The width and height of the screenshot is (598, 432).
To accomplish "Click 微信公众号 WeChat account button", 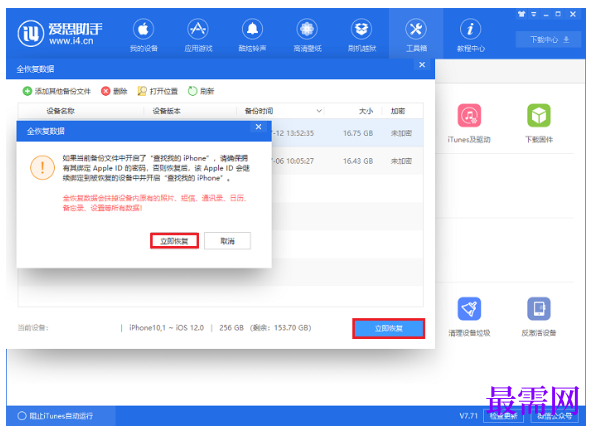I will click(x=555, y=416).
